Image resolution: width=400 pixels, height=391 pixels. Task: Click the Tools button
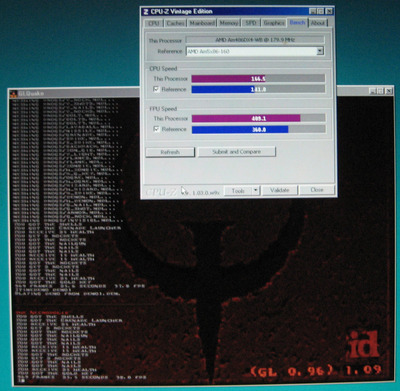pos(238,191)
